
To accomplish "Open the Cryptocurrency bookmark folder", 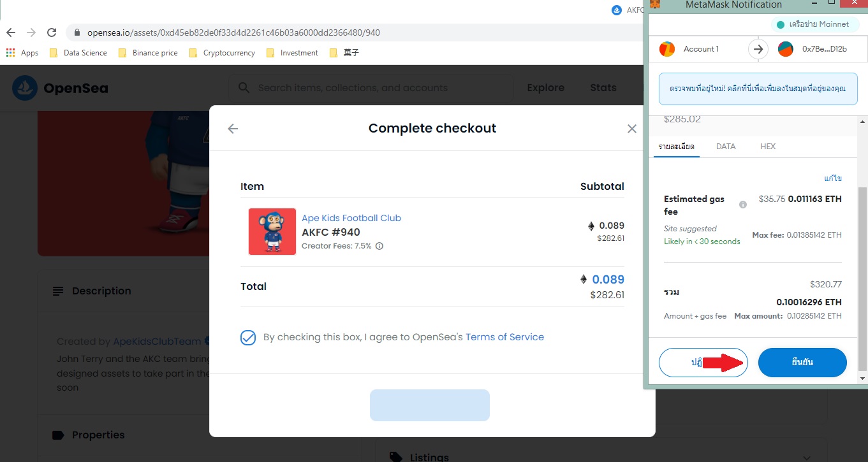I will (222, 53).
